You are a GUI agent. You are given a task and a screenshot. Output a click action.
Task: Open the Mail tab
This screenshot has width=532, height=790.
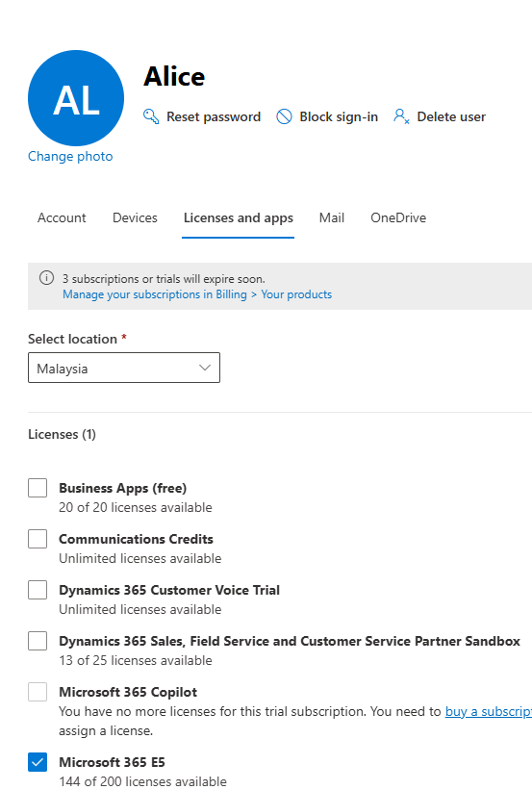[x=332, y=217]
